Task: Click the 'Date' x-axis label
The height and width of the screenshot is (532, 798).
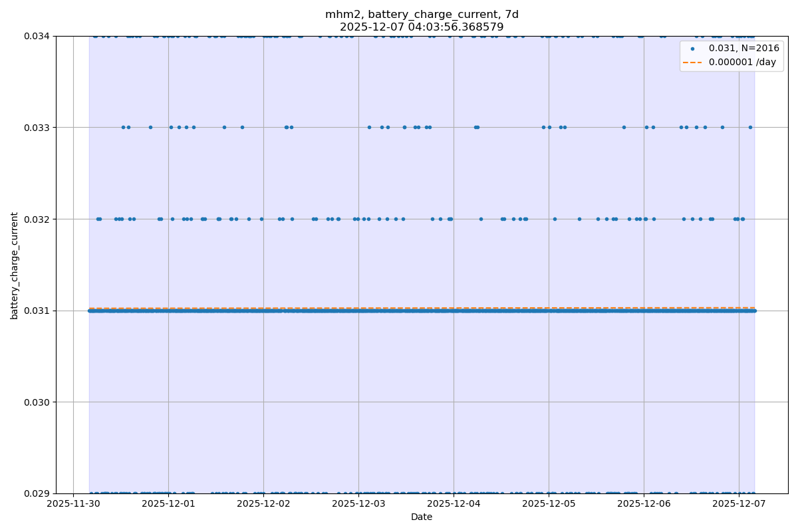Action: tap(422, 517)
